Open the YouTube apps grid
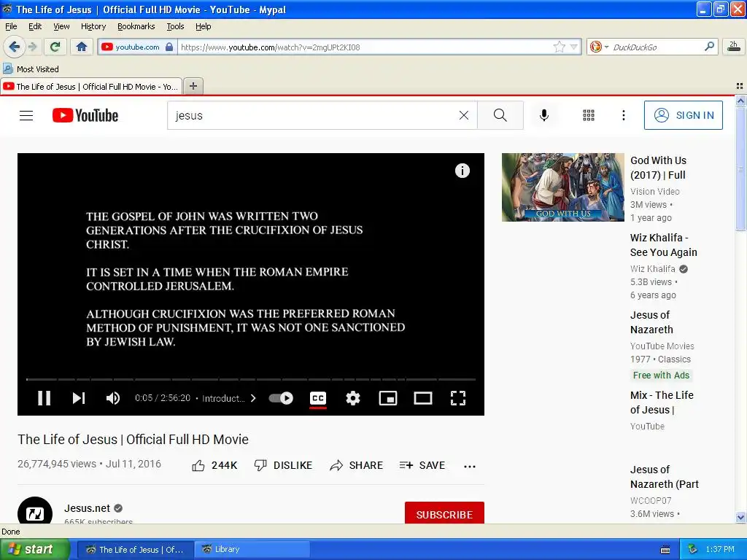 click(589, 115)
